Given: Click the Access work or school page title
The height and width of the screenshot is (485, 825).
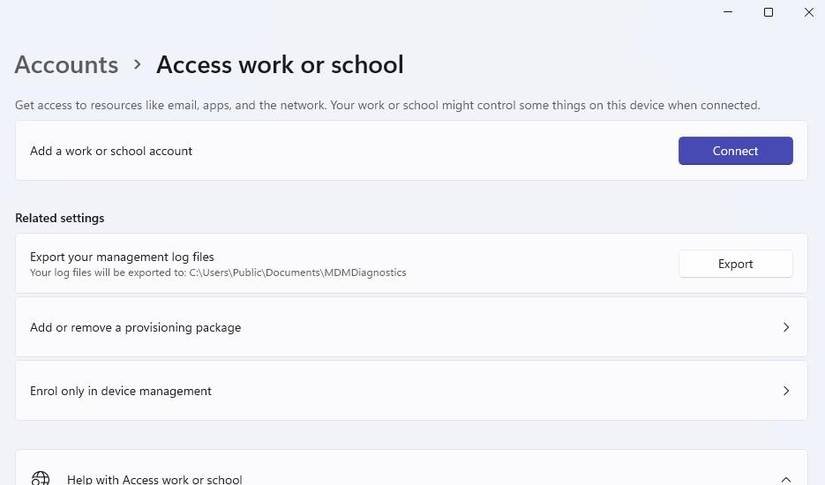Looking at the screenshot, I should 280,65.
